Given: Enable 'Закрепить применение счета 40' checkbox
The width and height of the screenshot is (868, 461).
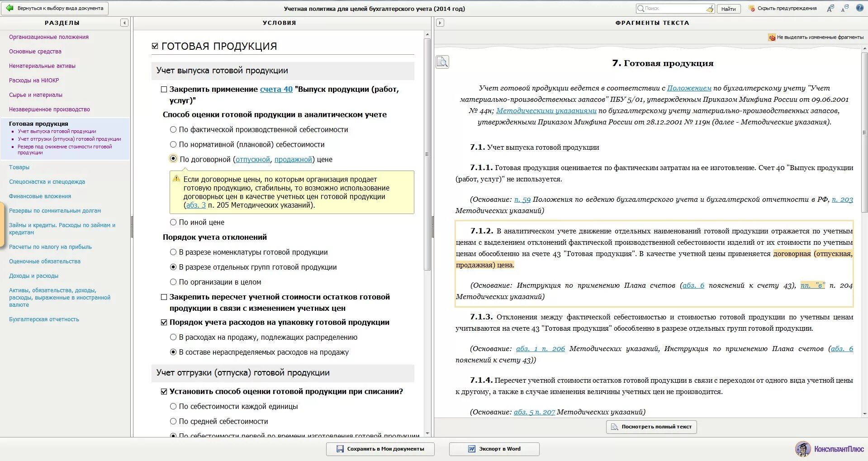Looking at the screenshot, I should [x=164, y=90].
